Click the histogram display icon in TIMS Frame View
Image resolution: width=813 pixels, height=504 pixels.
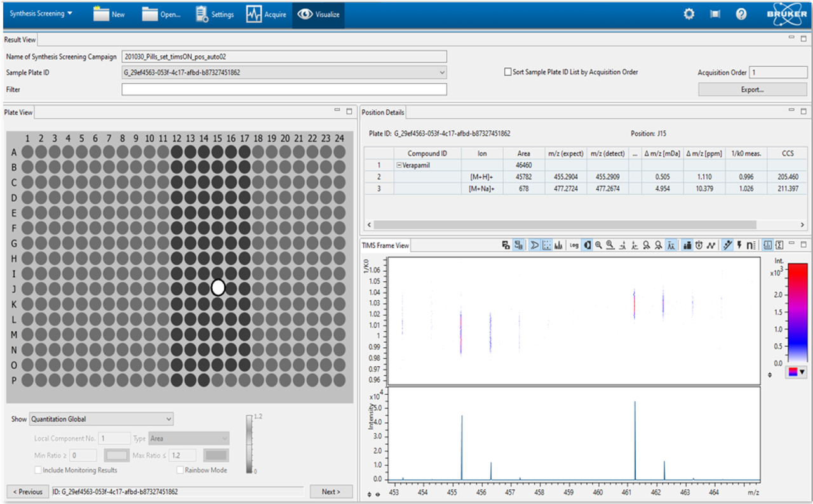(x=558, y=245)
